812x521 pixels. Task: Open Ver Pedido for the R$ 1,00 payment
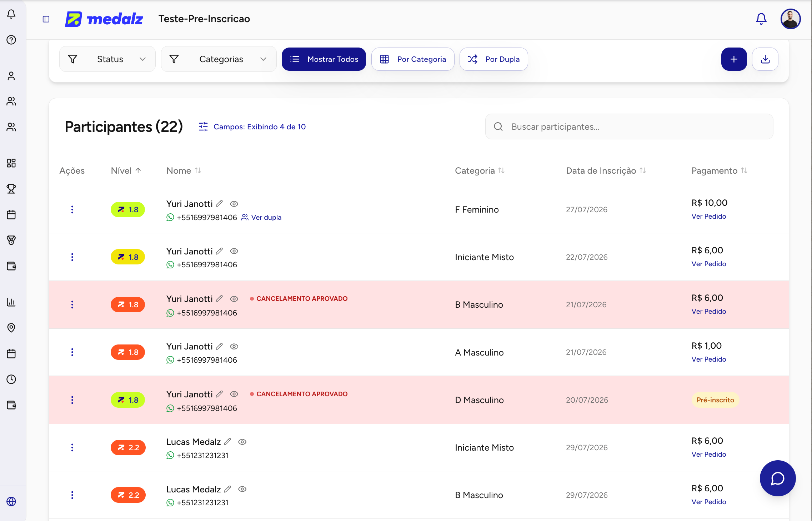tap(709, 359)
